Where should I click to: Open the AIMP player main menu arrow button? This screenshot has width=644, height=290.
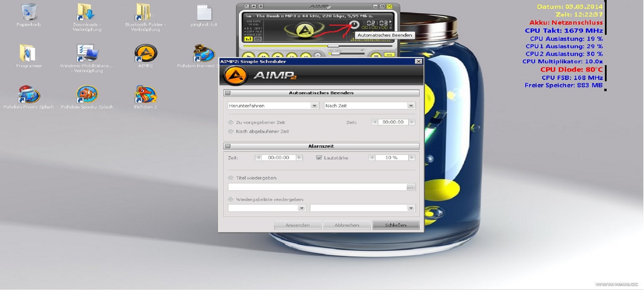[x=247, y=6]
